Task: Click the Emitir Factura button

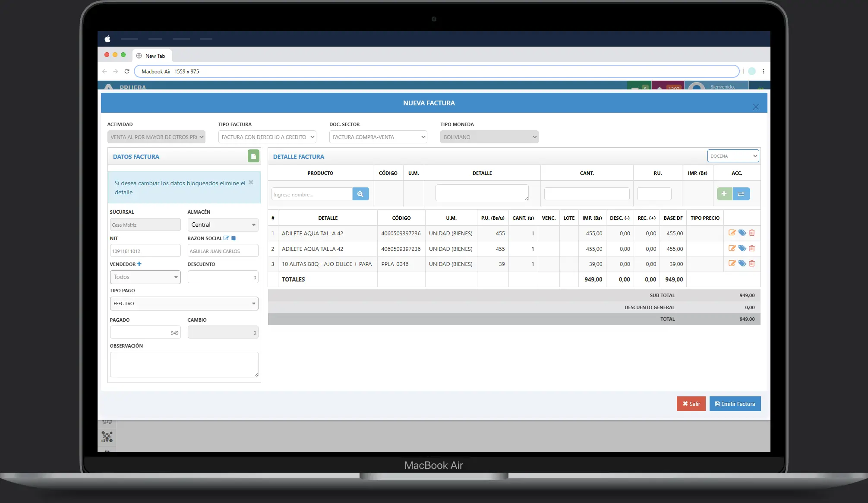Action: [735, 404]
